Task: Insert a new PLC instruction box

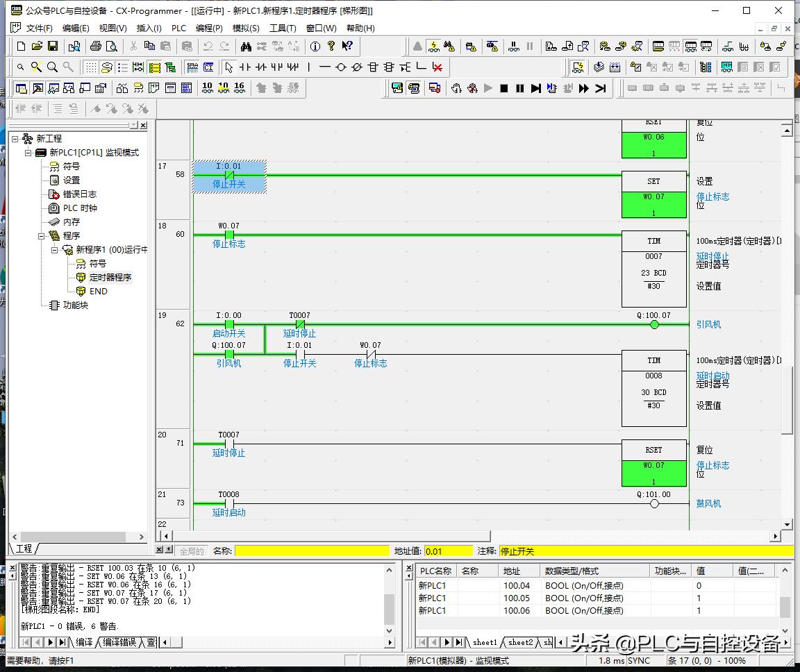Action: pos(373,67)
